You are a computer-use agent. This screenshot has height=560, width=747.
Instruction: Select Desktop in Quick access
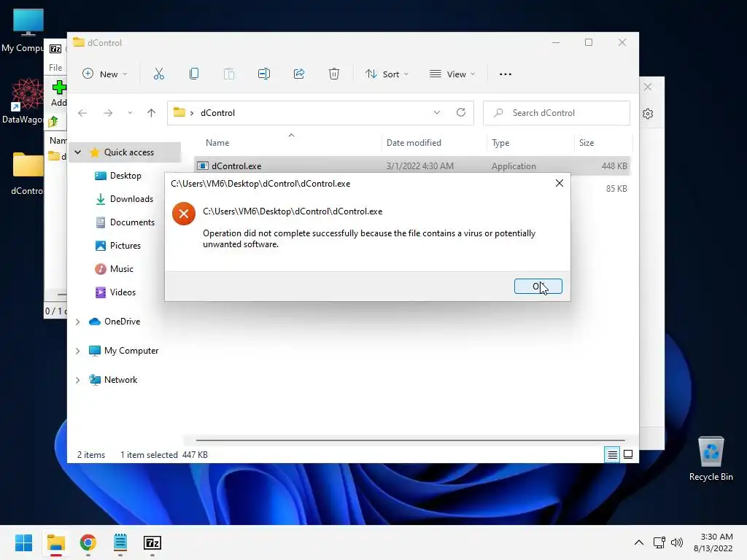tap(125, 176)
